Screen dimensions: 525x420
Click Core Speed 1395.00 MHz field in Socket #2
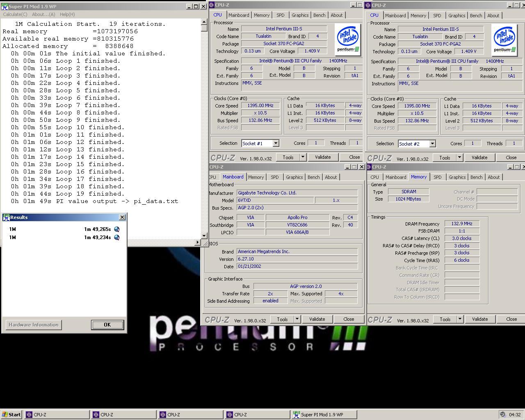(x=417, y=106)
